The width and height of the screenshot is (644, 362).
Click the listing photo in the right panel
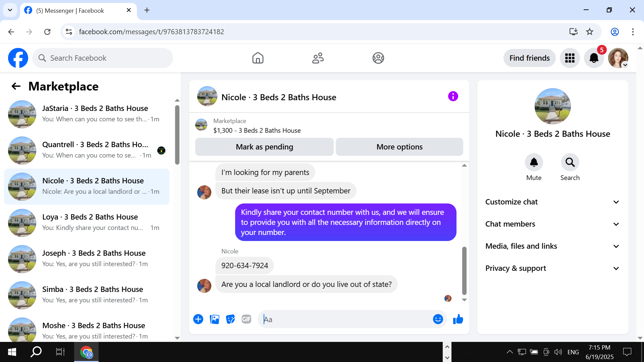click(x=553, y=106)
